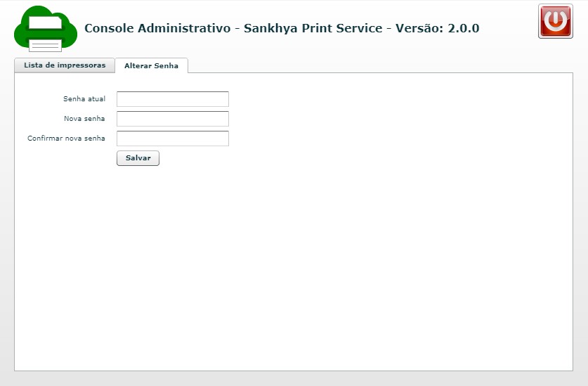Focus the Senha atual input field

(173, 99)
